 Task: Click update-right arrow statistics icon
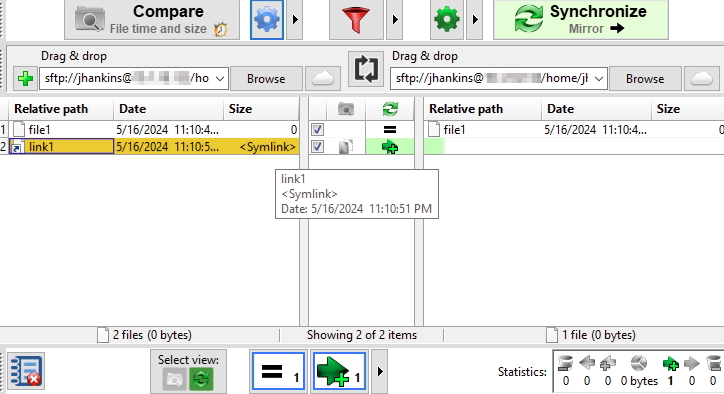point(692,363)
